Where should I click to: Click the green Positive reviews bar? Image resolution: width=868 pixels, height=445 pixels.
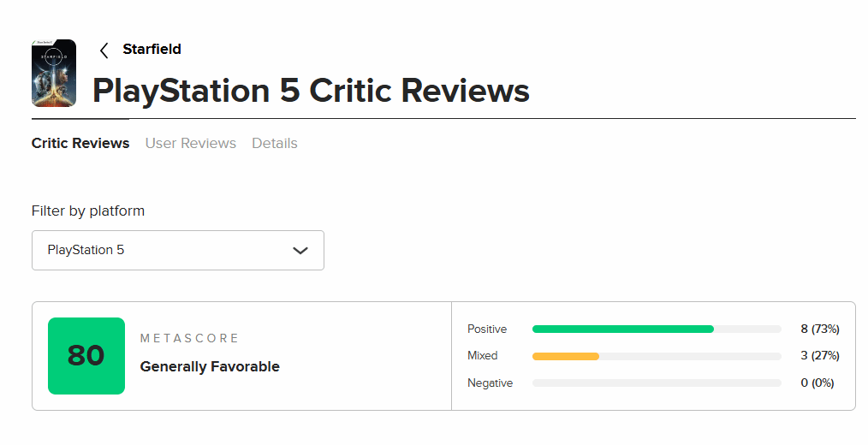[x=622, y=329]
